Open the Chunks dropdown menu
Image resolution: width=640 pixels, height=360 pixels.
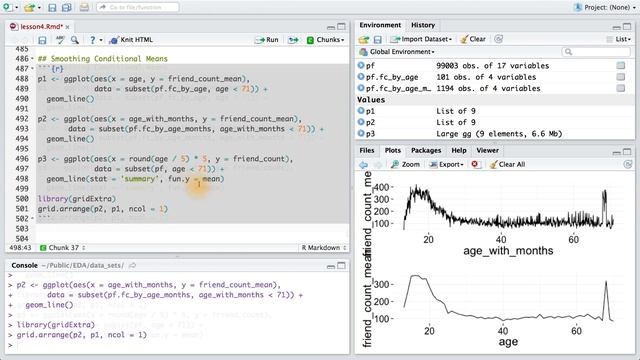[x=325, y=40]
